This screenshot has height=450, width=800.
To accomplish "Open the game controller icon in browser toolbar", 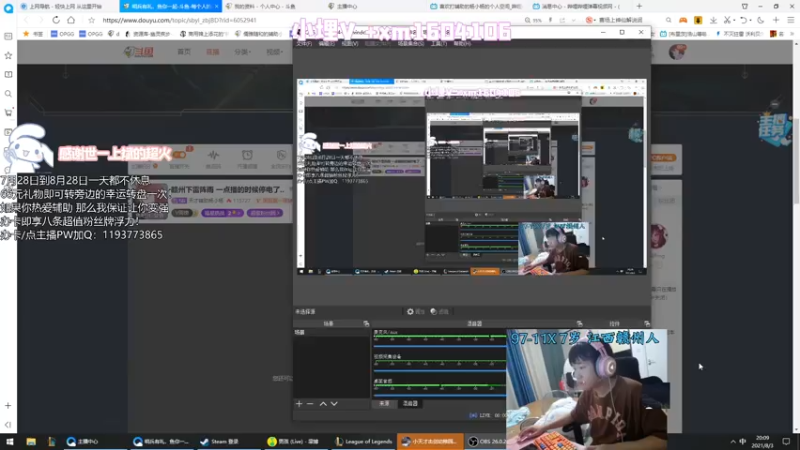I will pyautogui.click(x=683, y=20).
